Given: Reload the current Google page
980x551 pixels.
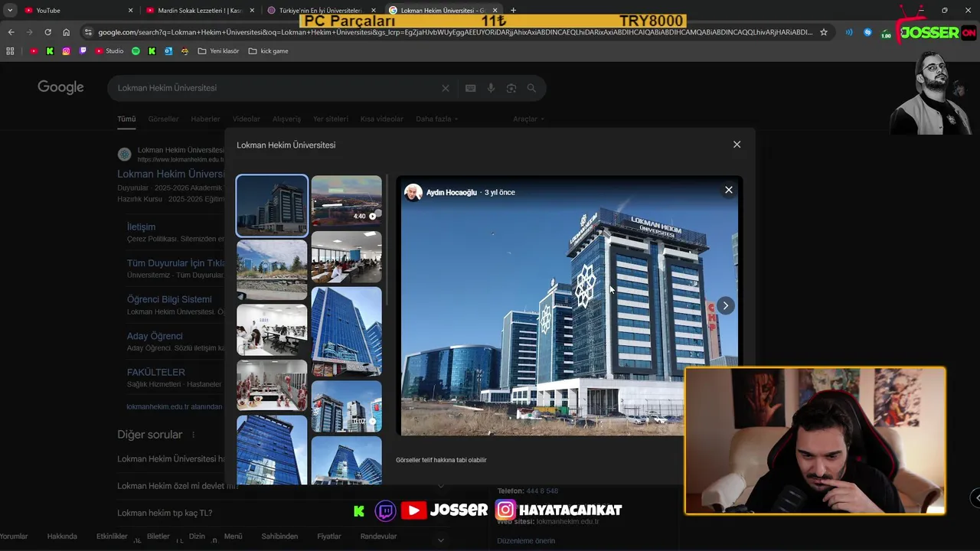Looking at the screenshot, I should coord(47,32).
